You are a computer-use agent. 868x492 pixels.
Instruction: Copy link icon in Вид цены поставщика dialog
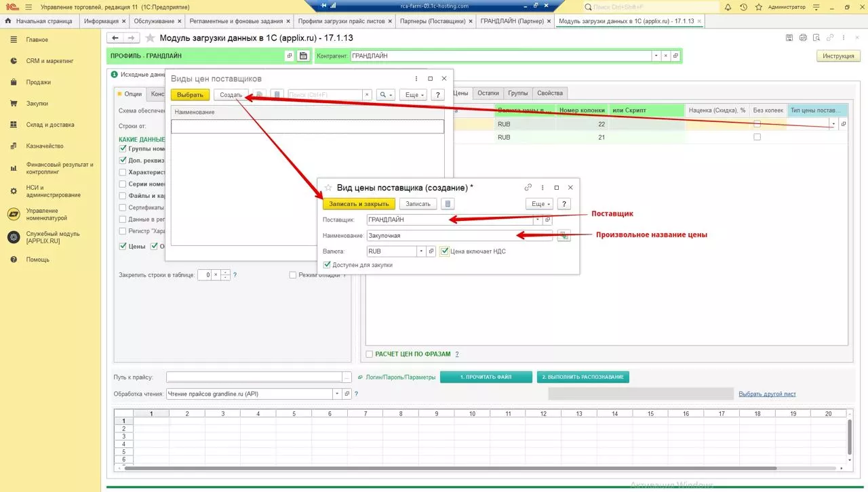[528, 188]
